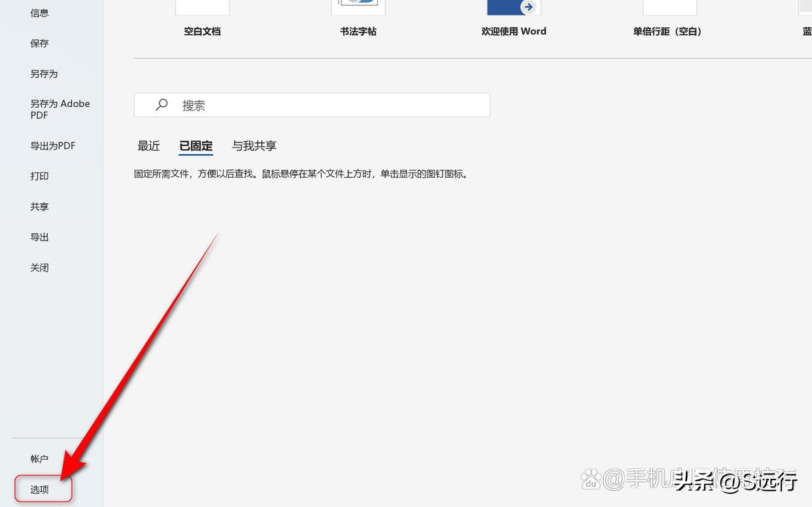Click 保存 in the left panel
The height and width of the screenshot is (507, 812).
coord(39,42)
